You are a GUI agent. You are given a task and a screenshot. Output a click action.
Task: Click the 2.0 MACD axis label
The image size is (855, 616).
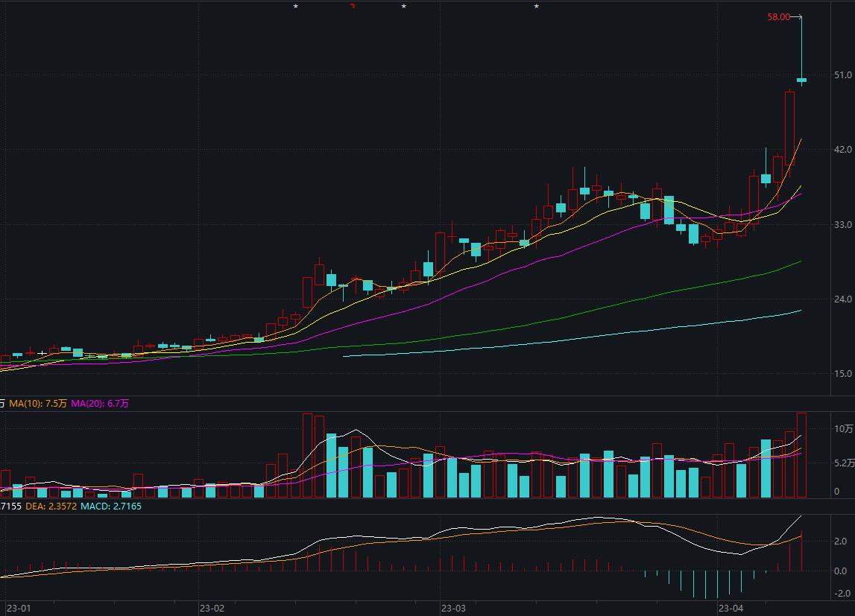[x=840, y=542]
